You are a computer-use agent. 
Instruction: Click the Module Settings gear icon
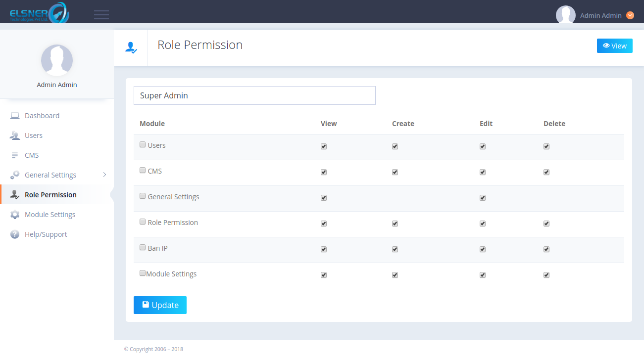coord(15,215)
